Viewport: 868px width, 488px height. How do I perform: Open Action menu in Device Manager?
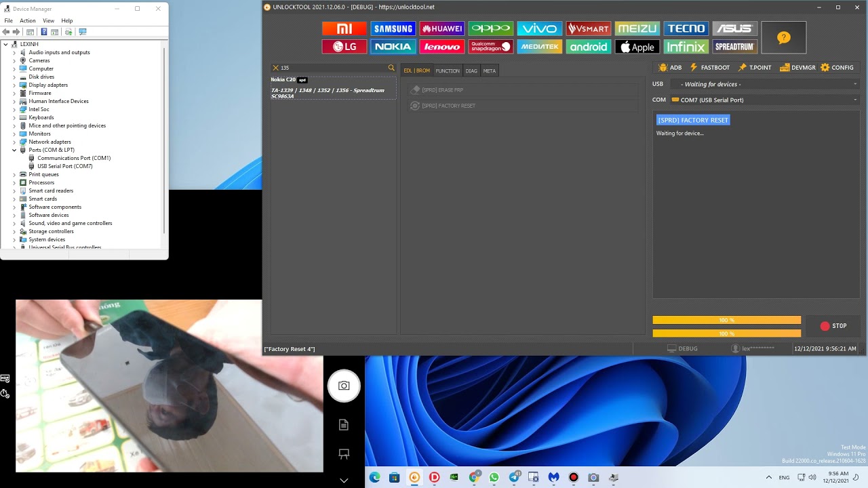pos(28,20)
